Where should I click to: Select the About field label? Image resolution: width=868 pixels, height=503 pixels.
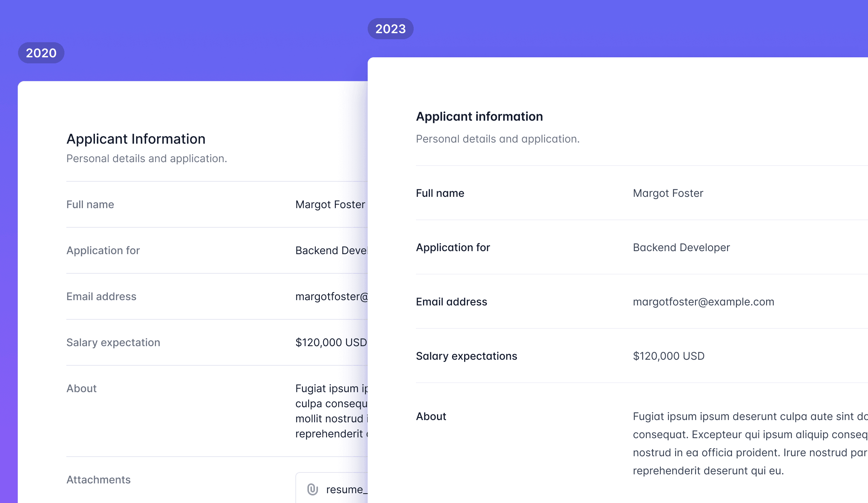pyautogui.click(x=431, y=416)
